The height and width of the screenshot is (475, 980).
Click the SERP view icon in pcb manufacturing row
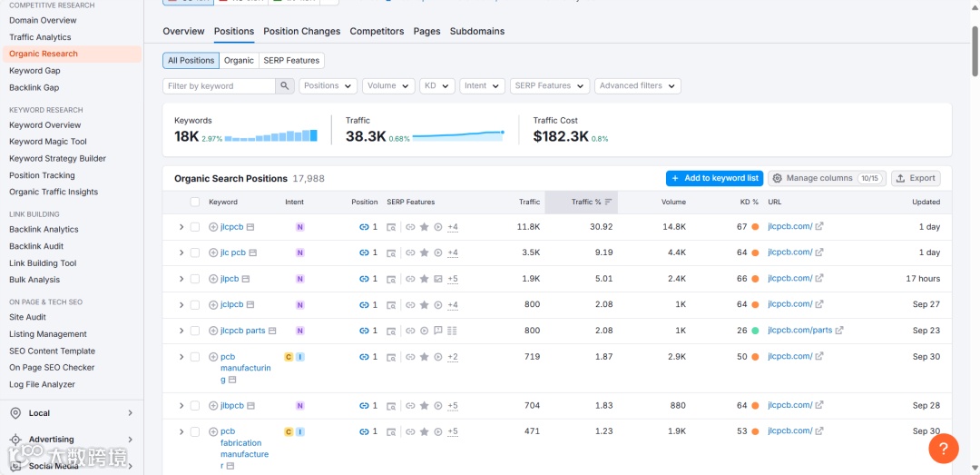coord(391,357)
